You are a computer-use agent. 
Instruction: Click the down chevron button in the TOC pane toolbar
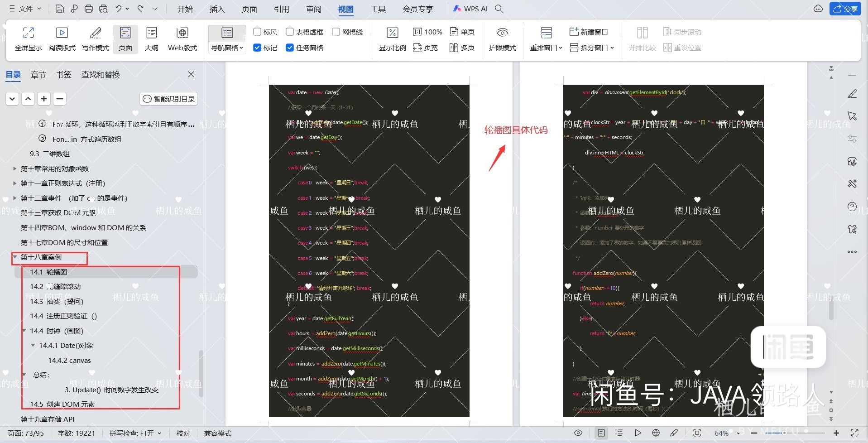[12, 99]
